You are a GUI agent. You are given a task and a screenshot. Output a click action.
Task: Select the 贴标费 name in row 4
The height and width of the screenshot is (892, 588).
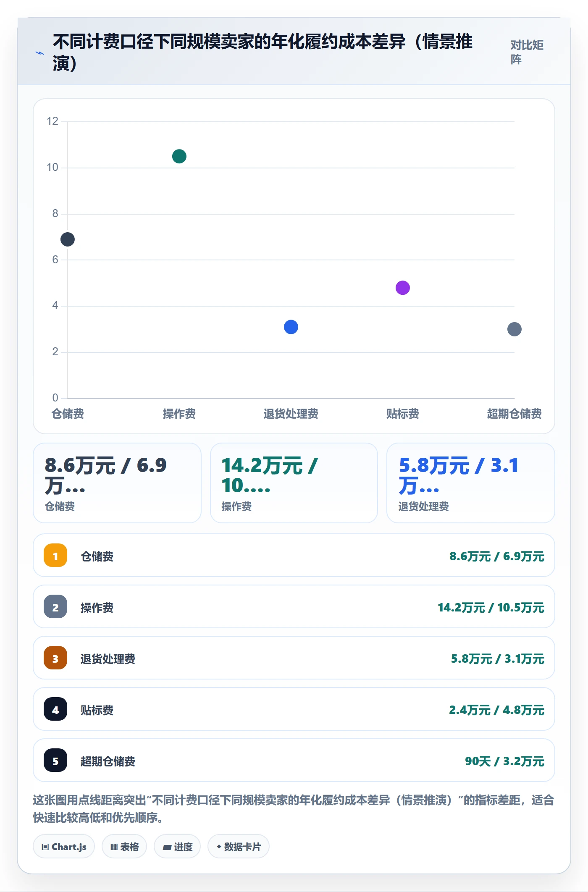coord(97,710)
